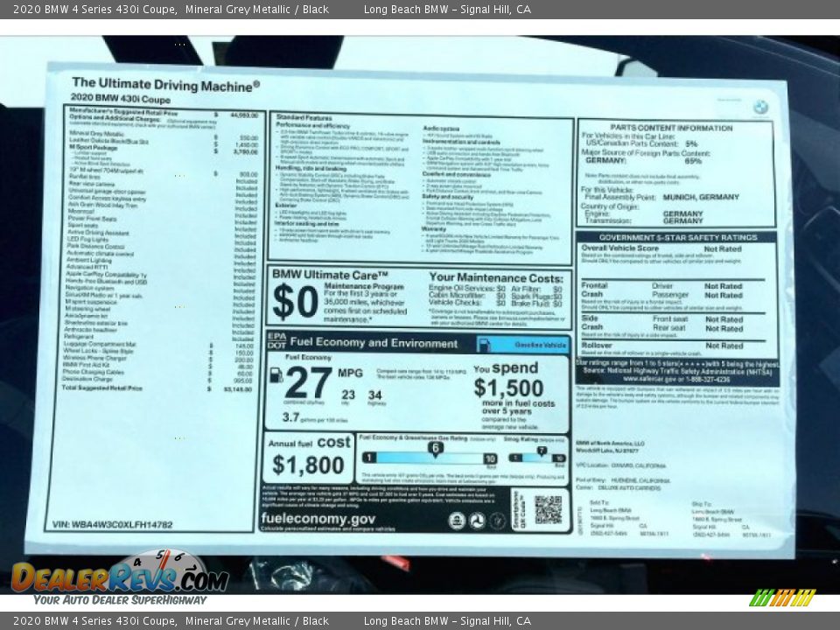Click the '$0' BMW Ultimate Care amount
The width and height of the screenshot is (840, 630).
click(296, 302)
